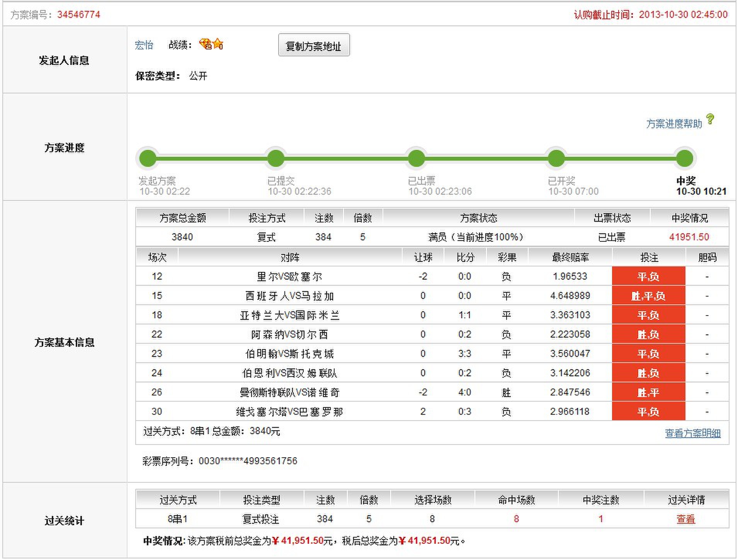738x560 pixels.
Task: Click the 已出票 progress circle
Action: (x=417, y=158)
